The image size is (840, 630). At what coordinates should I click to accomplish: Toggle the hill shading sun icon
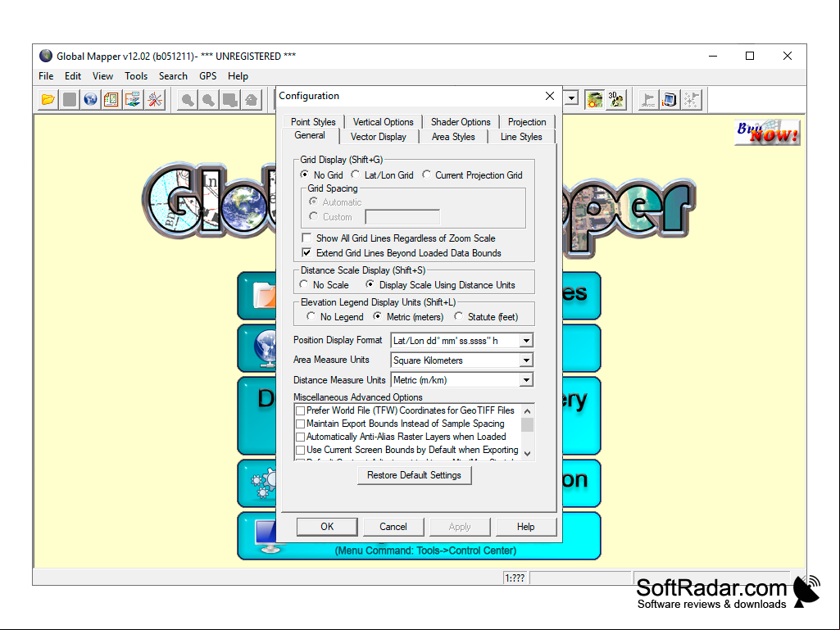(594, 100)
